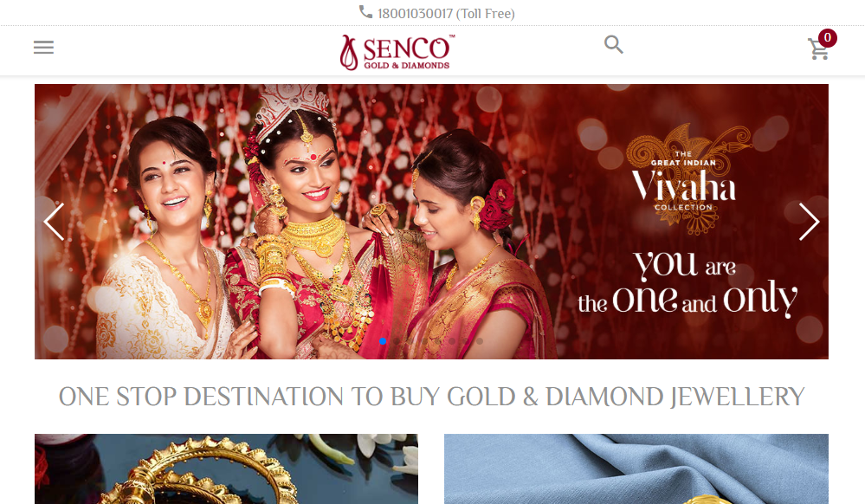This screenshot has height=504, width=865.
Task: Select the third carousel dot
Action: pos(410,341)
